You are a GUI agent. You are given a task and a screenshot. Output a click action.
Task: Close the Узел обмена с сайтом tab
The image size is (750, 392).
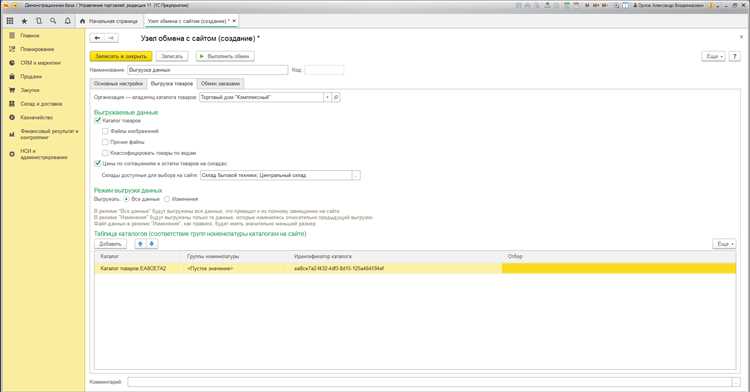click(234, 21)
